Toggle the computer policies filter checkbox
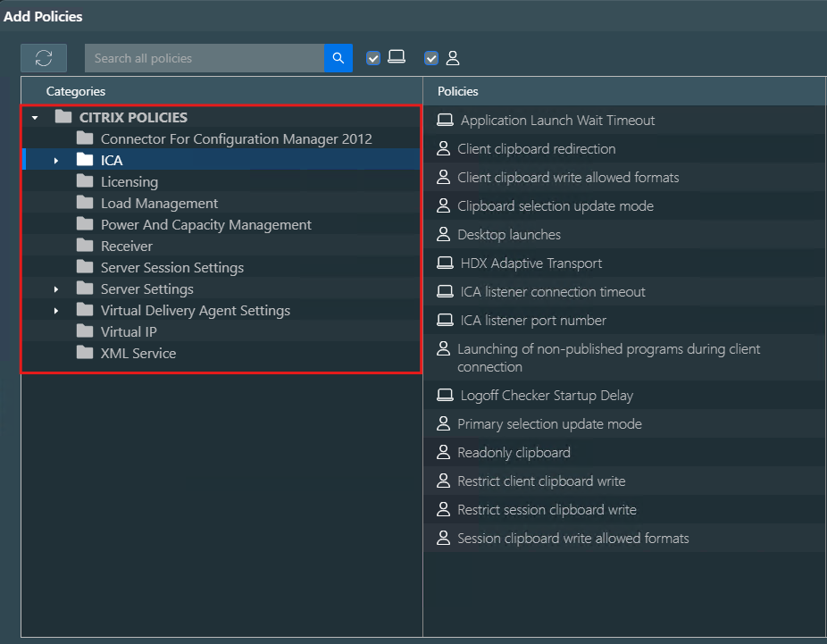Screen dimensions: 827x644 pos(373,58)
